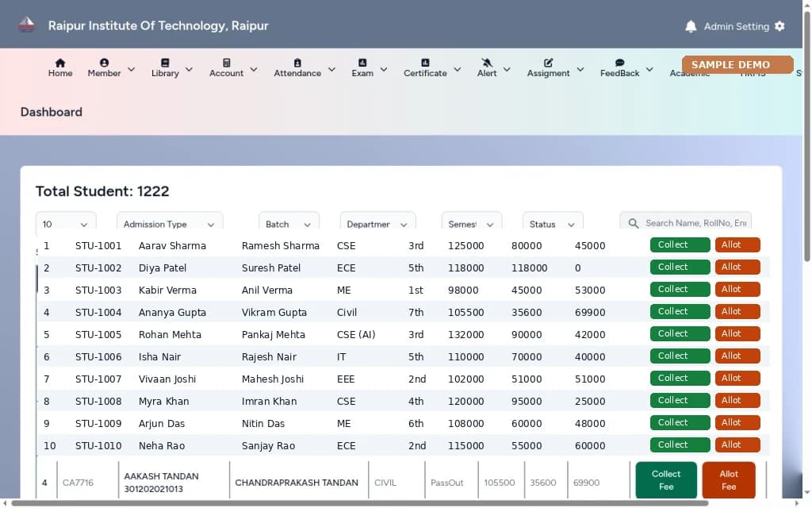Open the Admin Setting gear icon
This screenshot has width=812, height=508.
[x=780, y=26]
